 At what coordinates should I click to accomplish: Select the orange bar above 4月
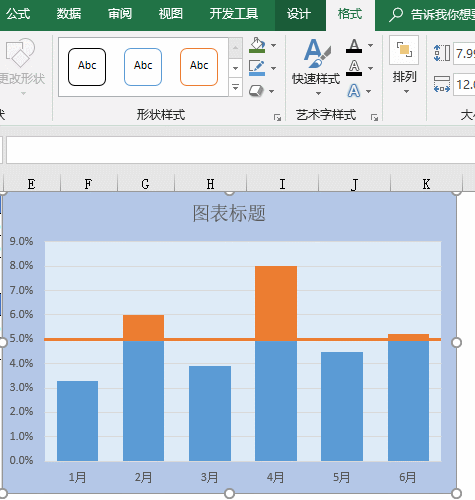276,303
